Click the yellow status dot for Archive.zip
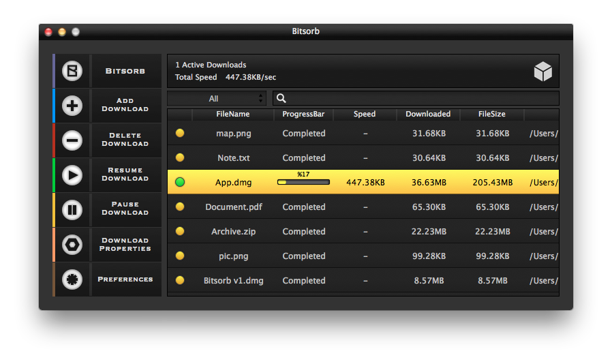Screen dimensions: 612x364 click(180, 231)
